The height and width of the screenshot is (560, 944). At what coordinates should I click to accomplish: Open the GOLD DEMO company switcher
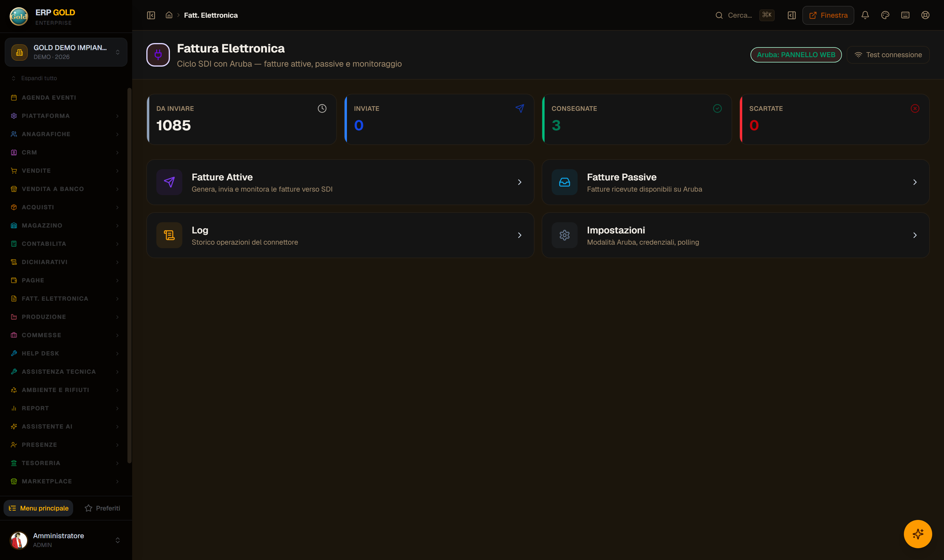[x=66, y=52]
